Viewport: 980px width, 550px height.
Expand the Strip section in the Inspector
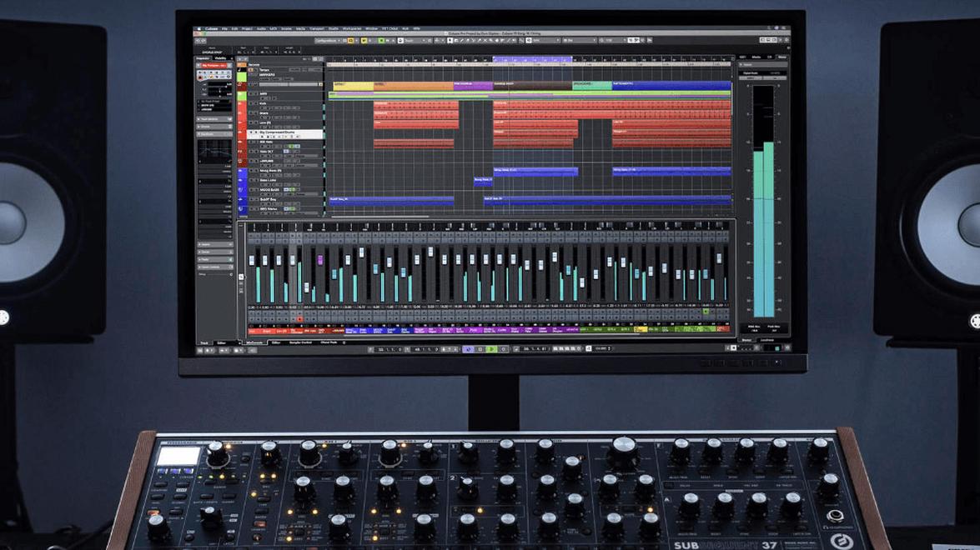(215, 252)
